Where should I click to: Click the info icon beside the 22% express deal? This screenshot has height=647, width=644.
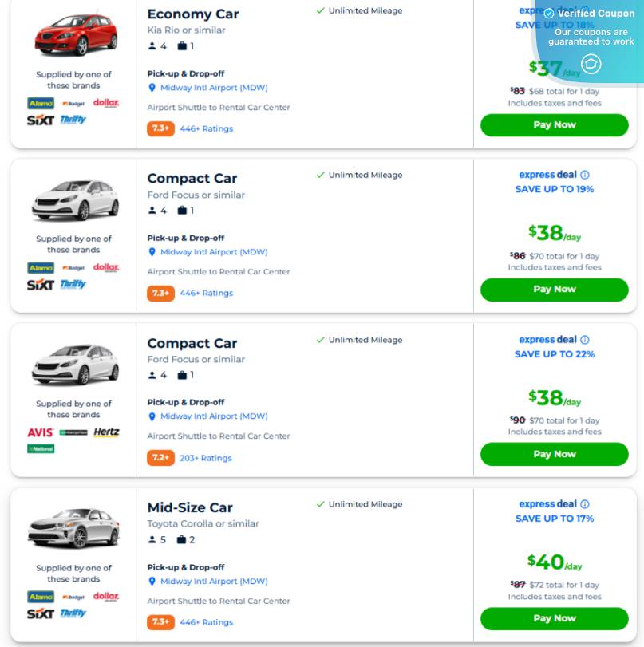[x=585, y=340]
